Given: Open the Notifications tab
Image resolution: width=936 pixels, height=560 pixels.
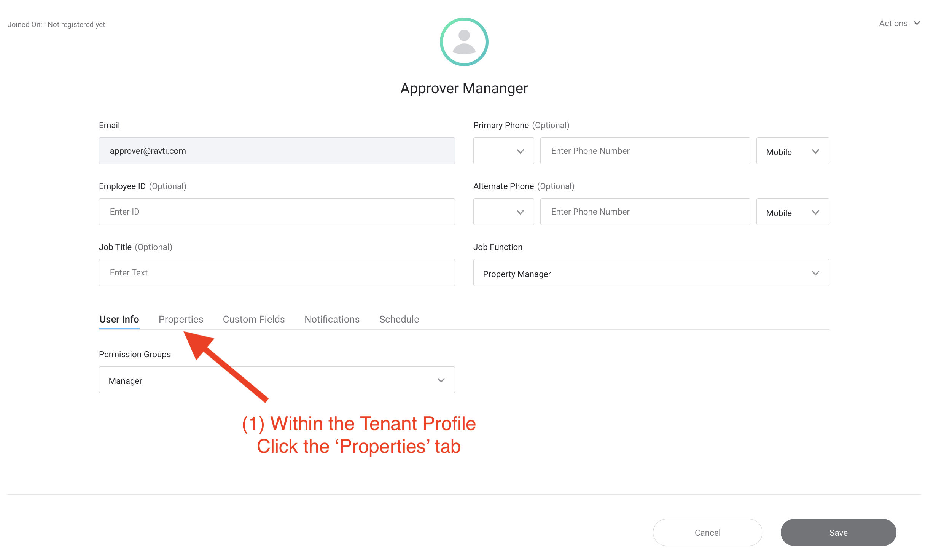Looking at the screenshot, I should click(x=332, y=319).
